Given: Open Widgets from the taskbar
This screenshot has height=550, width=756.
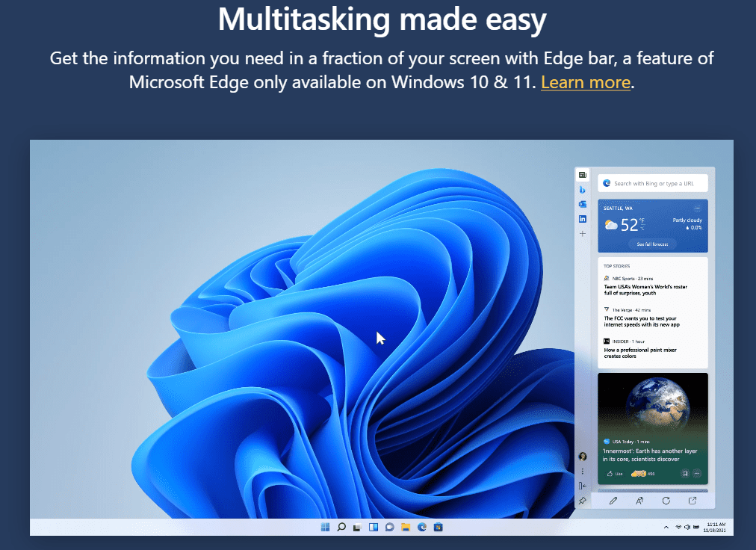Looking at the screenshot, I should pyautogui.click(x=374, y=527).
